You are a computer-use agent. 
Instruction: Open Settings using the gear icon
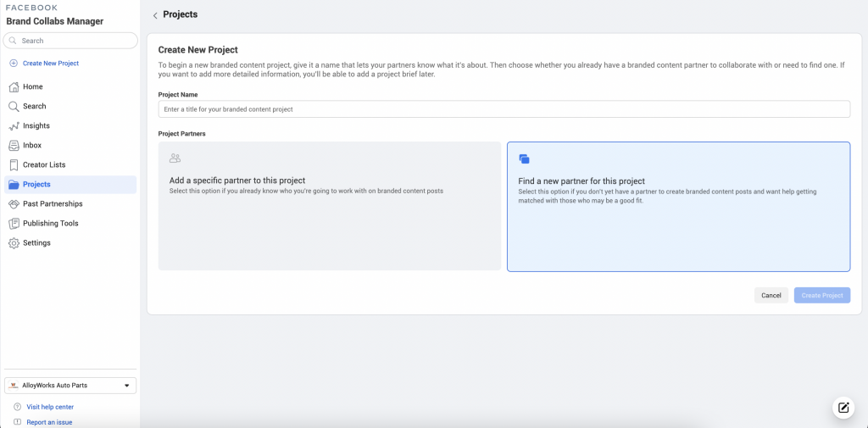tap(14, 243)
